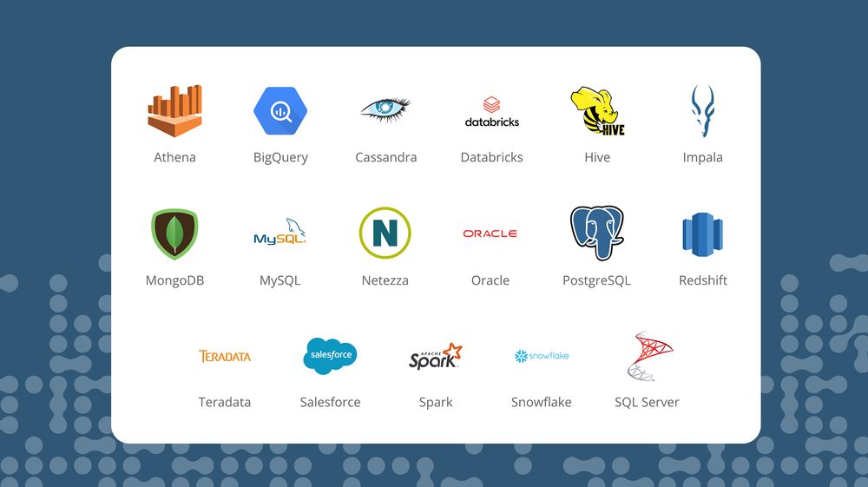The height and width of the screenshot is (487, 868).
Task: Pick the Redshift blue columns icon
Action: [702, 234]
